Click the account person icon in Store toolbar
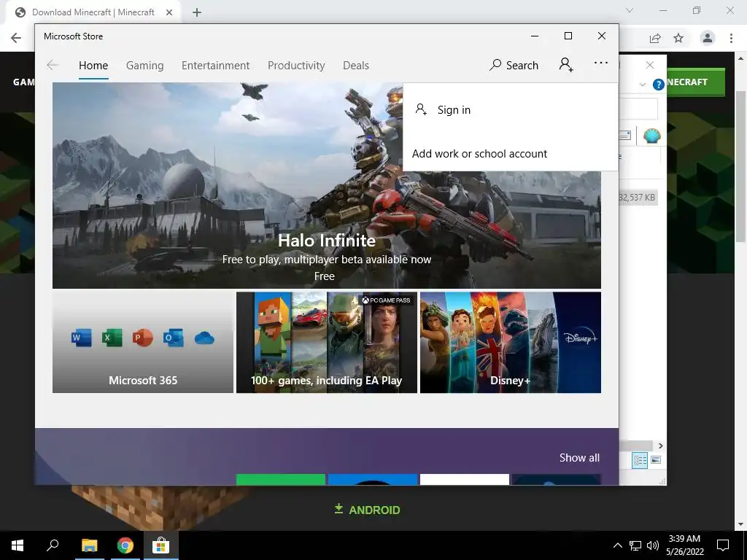Screen dimensions: 747x560 tap(566, 65)
